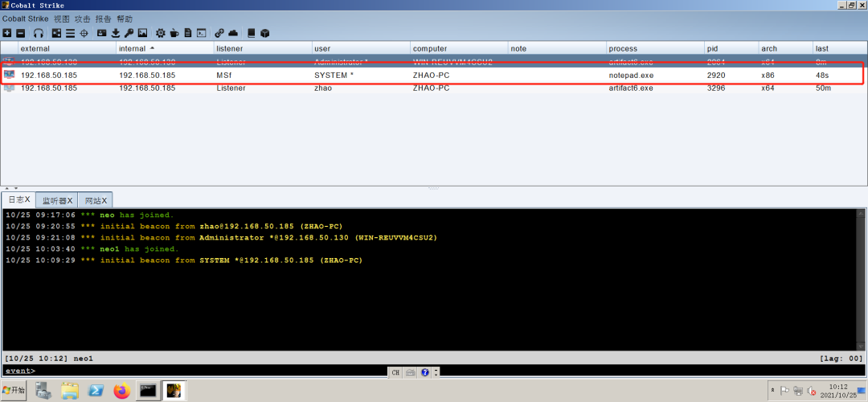Sort by the process column header
Image resolution: width=868 pixels, height=402 pixels.
point(655,48)
